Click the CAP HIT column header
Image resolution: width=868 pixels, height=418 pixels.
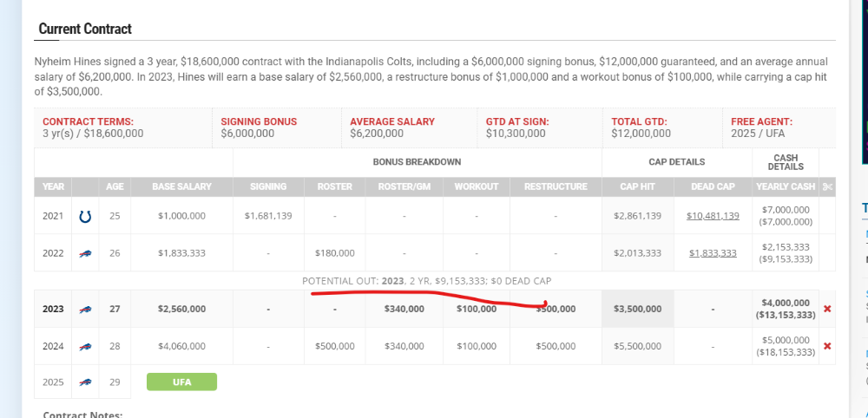tap(638, 186)
